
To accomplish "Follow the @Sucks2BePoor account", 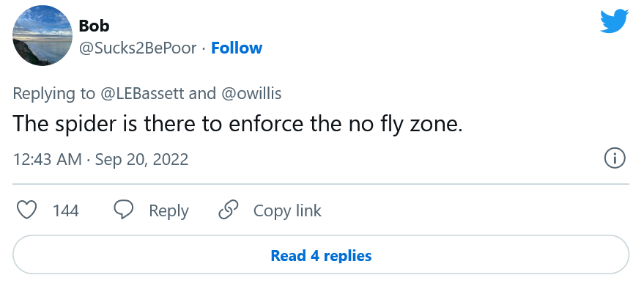I will 237,48.
